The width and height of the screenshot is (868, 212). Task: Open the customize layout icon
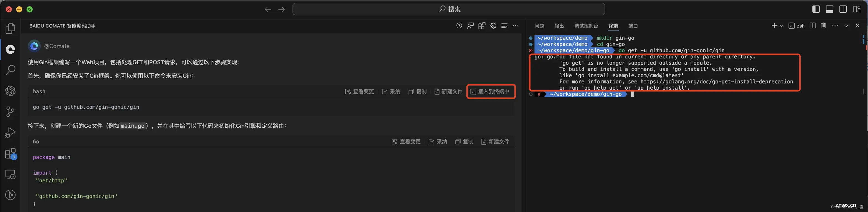point(857,9)
